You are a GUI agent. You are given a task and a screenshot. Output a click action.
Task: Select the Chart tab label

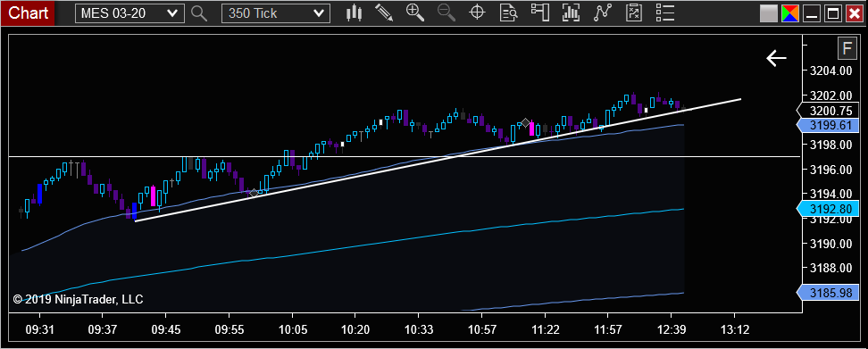click(x=29, y=12)
